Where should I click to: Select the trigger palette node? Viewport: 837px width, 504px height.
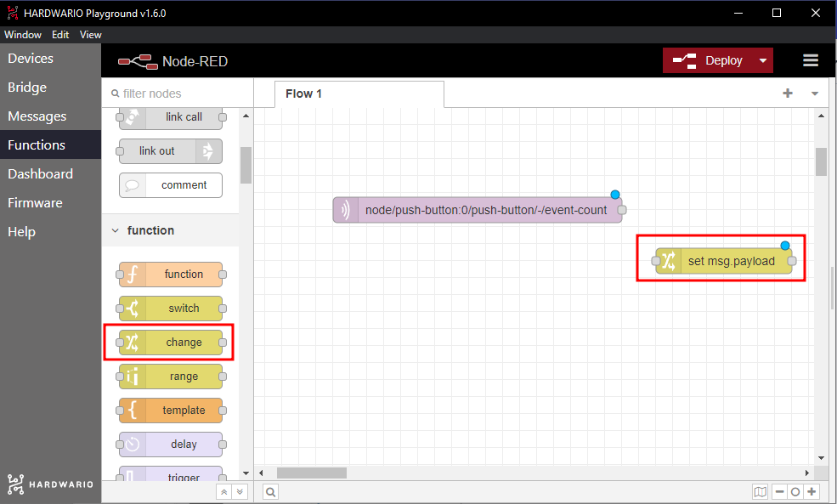(x=171, y=473)
